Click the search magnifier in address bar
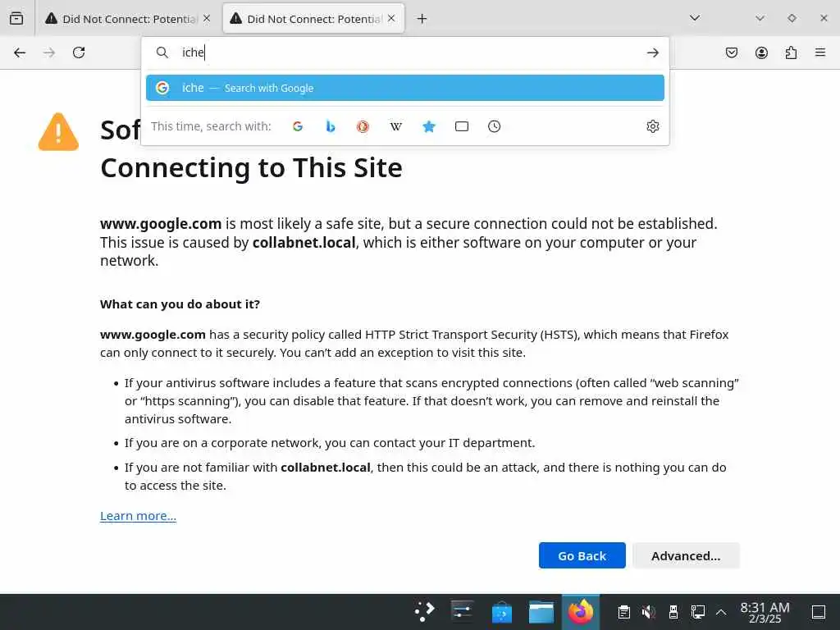Image resolution: width=840 pixels, height=630 pixels. click(x=162, y=52)
